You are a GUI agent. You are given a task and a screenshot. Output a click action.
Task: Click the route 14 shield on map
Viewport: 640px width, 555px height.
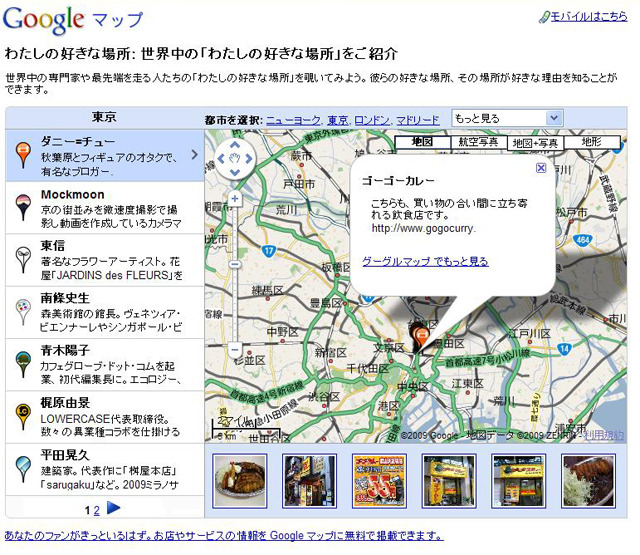564,349
